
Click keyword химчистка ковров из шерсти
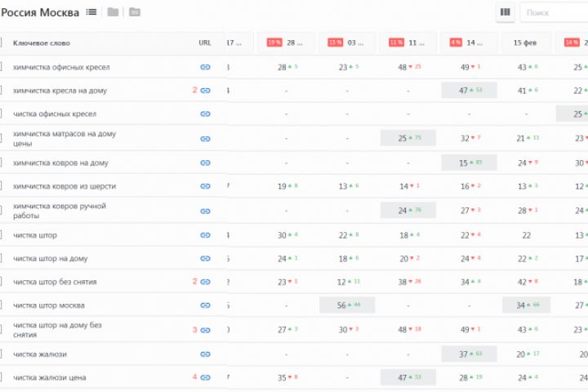[65, 186]
